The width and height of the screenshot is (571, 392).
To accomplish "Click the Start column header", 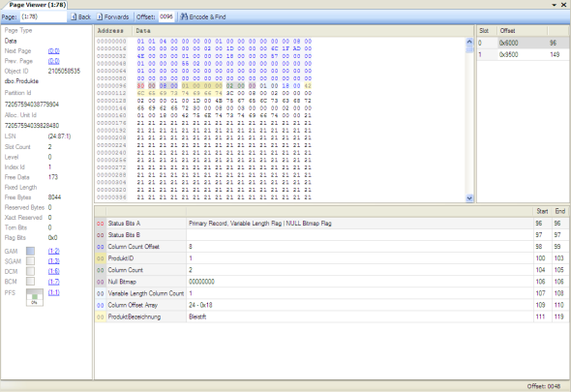I will point(542,211).
